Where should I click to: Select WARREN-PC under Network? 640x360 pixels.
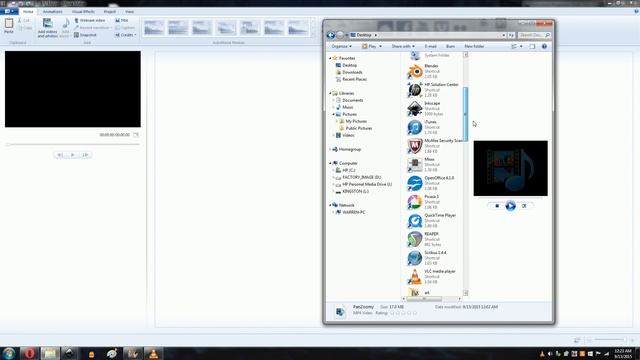pos(350,212)
